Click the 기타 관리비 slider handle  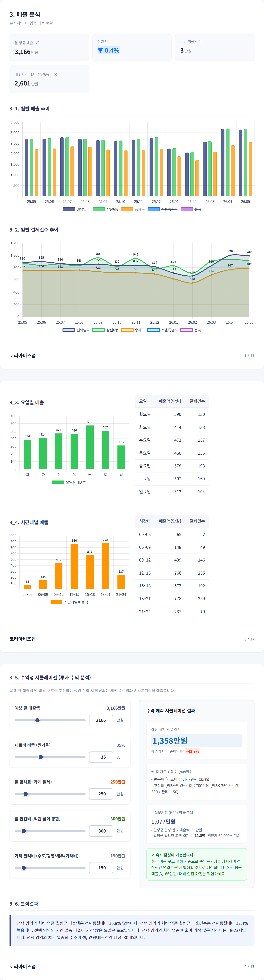click(24, 868)
